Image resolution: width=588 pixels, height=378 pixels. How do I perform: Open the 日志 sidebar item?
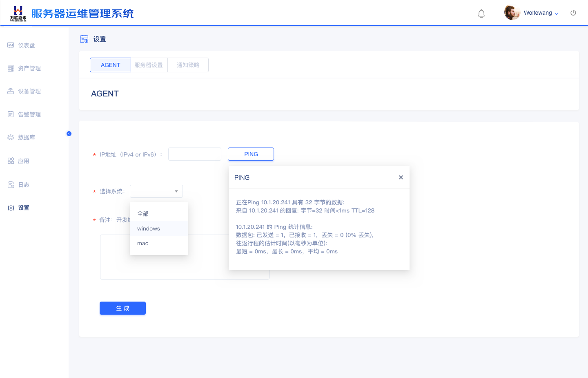23,185
